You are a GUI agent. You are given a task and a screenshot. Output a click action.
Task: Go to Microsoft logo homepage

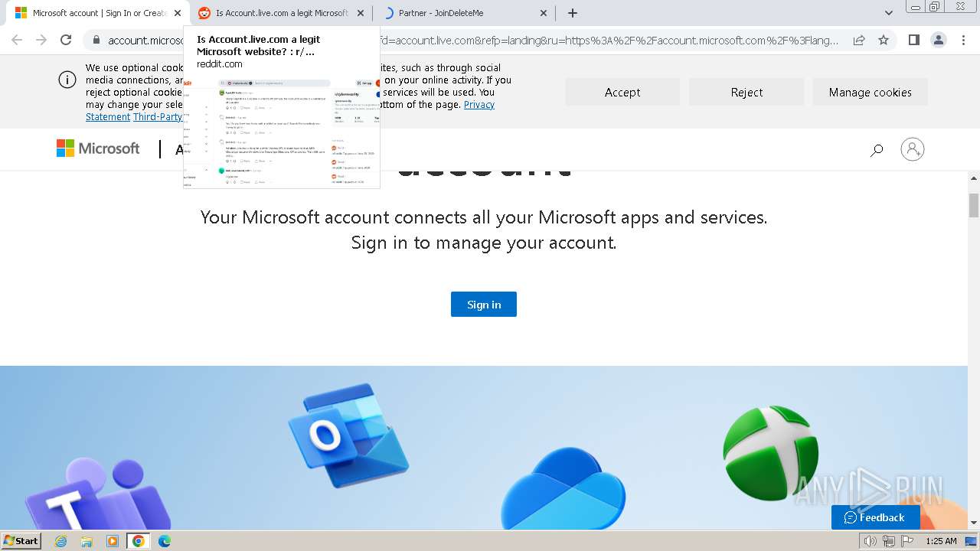click(98, 148)
